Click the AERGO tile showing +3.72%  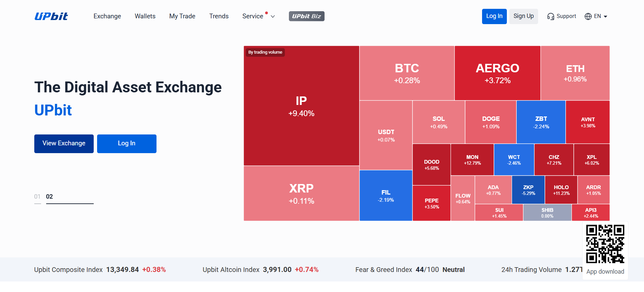coord(497,73)
